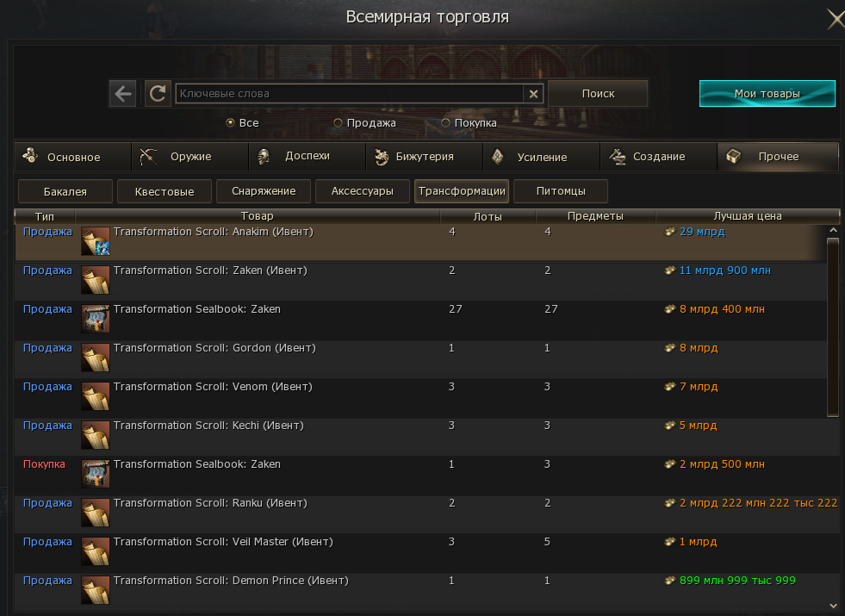Click the Ключевые слова search field
Screen dimensions: 845x616
click(349, 94)
